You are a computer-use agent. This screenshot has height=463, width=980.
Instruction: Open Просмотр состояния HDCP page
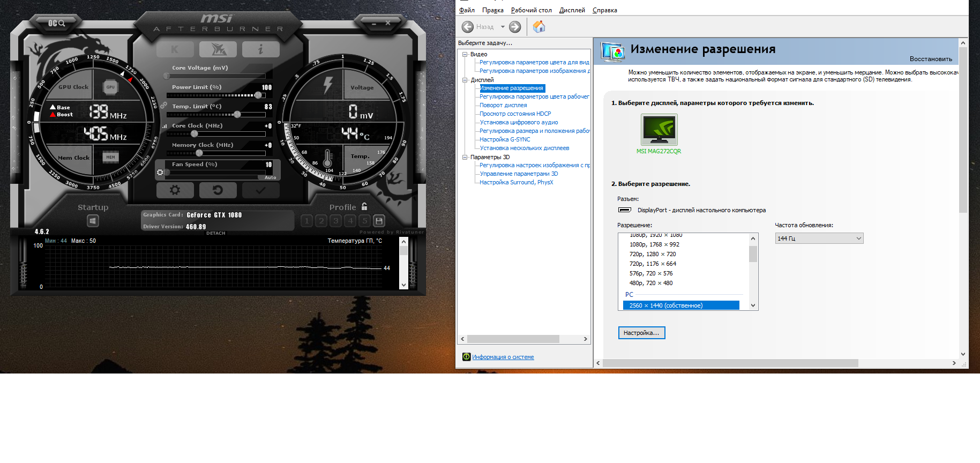[x=515, y=114]
